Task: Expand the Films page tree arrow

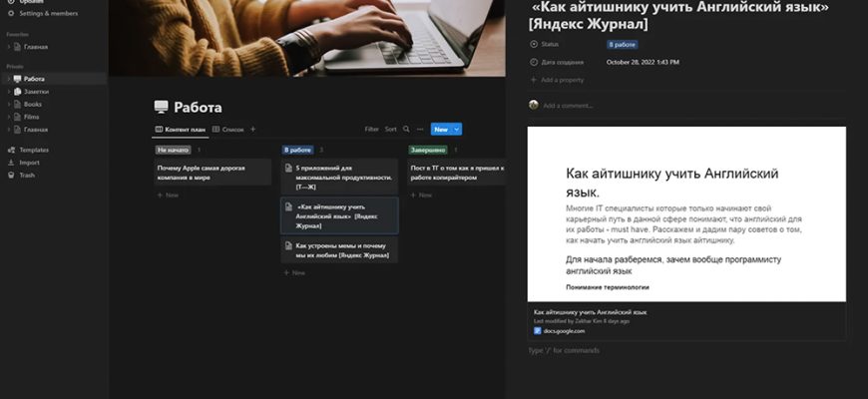Action: (8, 117)
